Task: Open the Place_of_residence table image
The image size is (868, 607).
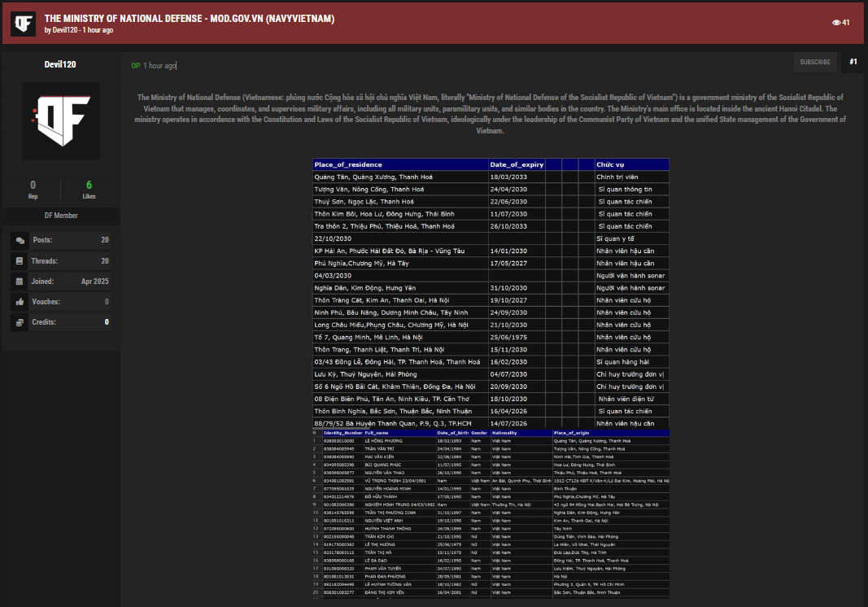Action: (x=491, y=293)
